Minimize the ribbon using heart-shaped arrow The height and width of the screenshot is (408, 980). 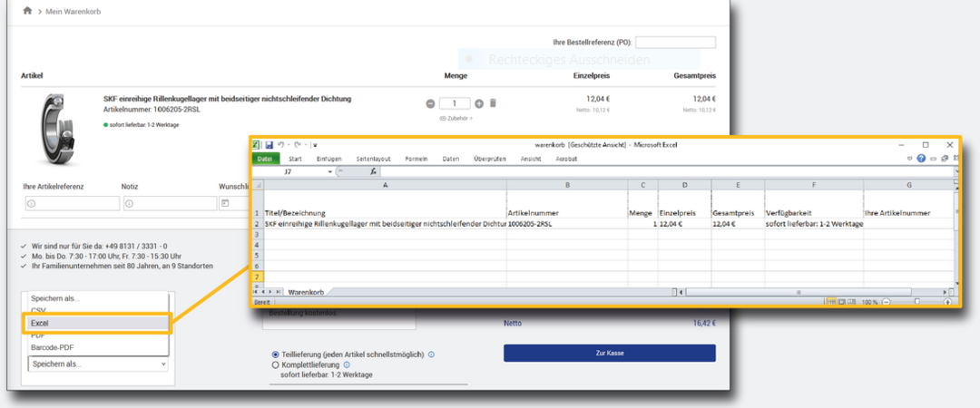point(911,159)
